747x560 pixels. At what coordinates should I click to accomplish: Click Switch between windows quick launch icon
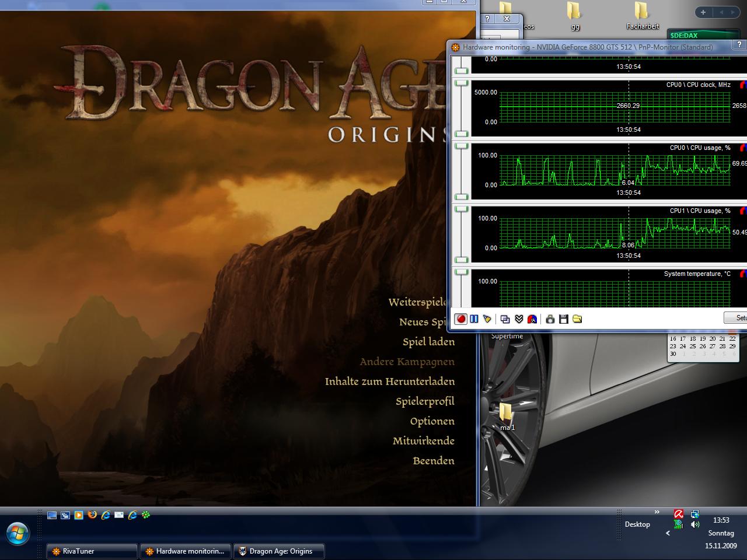pos(65,515)
